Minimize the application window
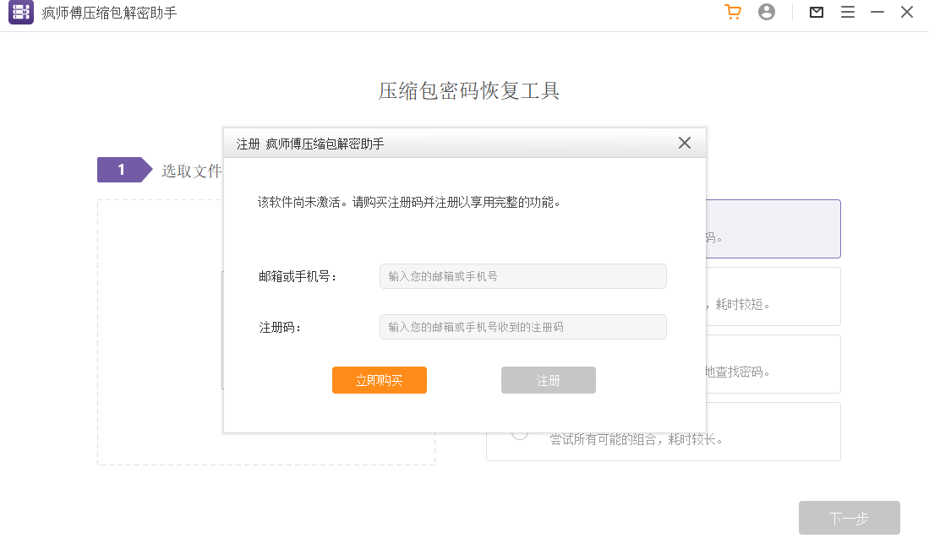Screen dimensions: 929x560 [877, 12]
